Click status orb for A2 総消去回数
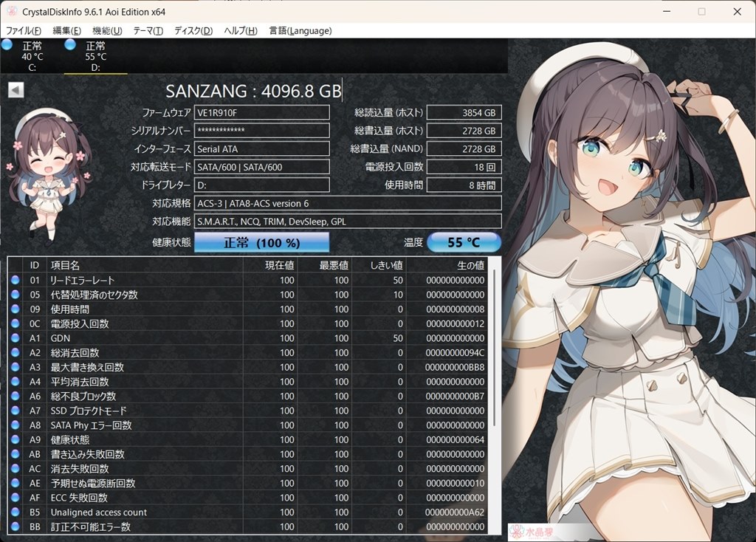 pyautogui.click(x=15, y=352)
